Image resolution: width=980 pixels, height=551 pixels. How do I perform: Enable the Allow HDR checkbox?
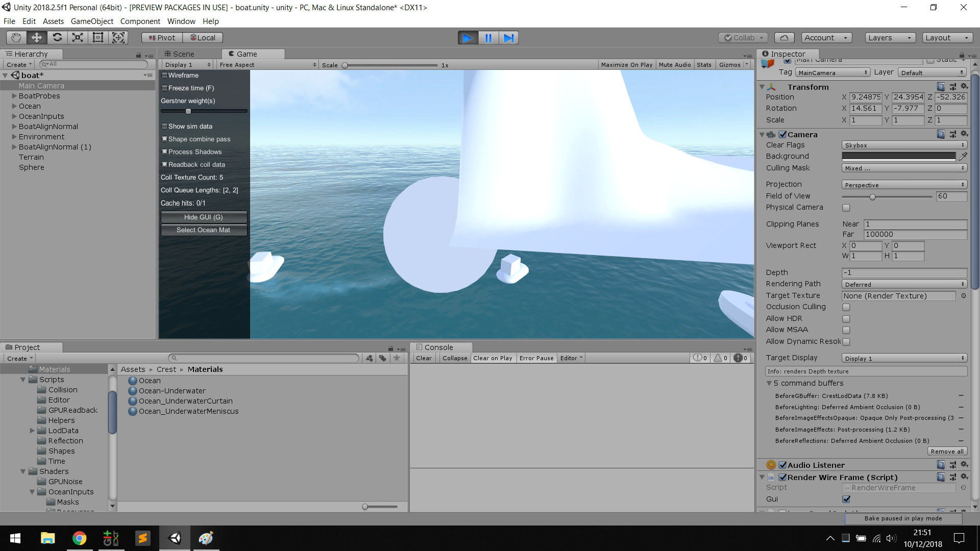point(846,318)
